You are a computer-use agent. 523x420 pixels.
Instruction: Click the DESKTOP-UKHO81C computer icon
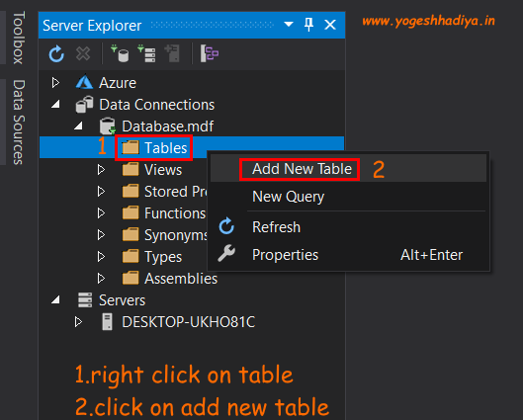click(x=107, y=321)
